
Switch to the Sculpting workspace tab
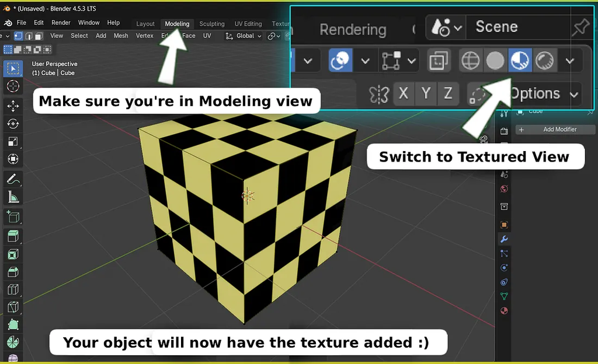click(x=212, y=23)
